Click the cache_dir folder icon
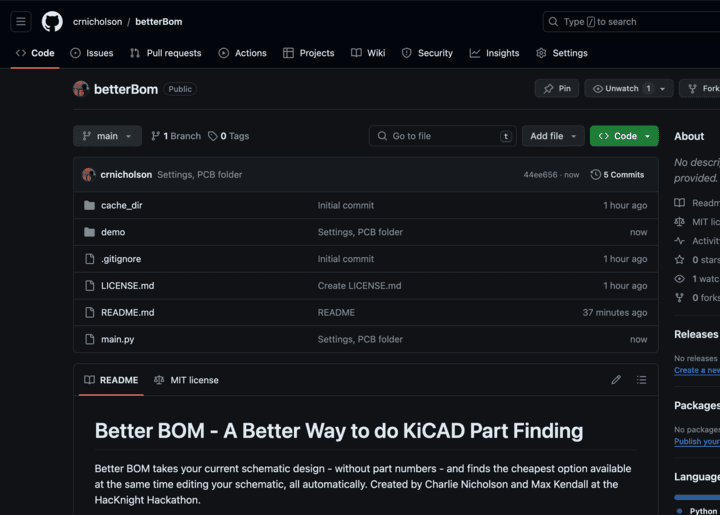720x515 pixels. tap(90, 205)
